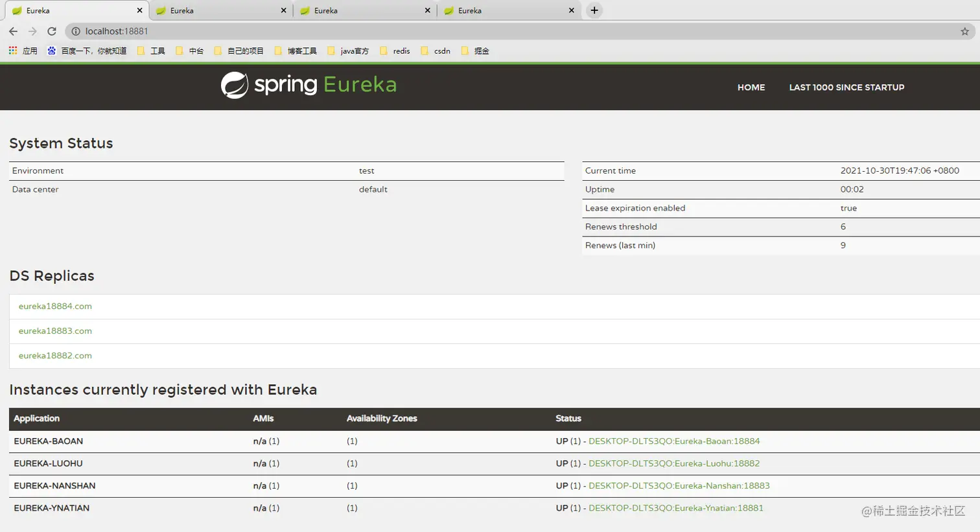
Task: Open the site info icon beside localhost:18881
Action: tap(76, 31)
